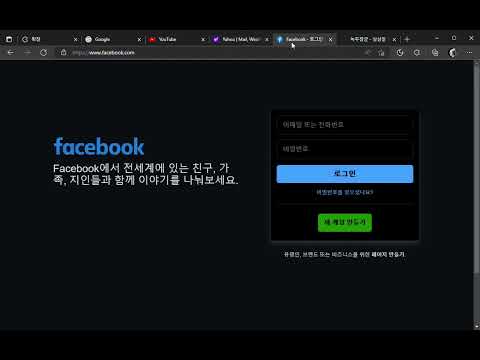Click the facebook logo
This screenshot has height=360, width=480.
coord(99,146)
